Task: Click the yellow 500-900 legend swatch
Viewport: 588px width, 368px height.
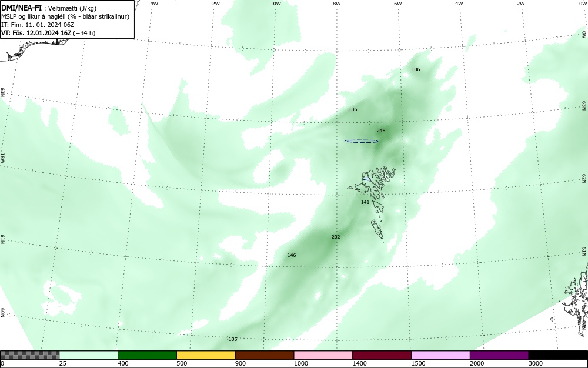Action: pos(206,355)
